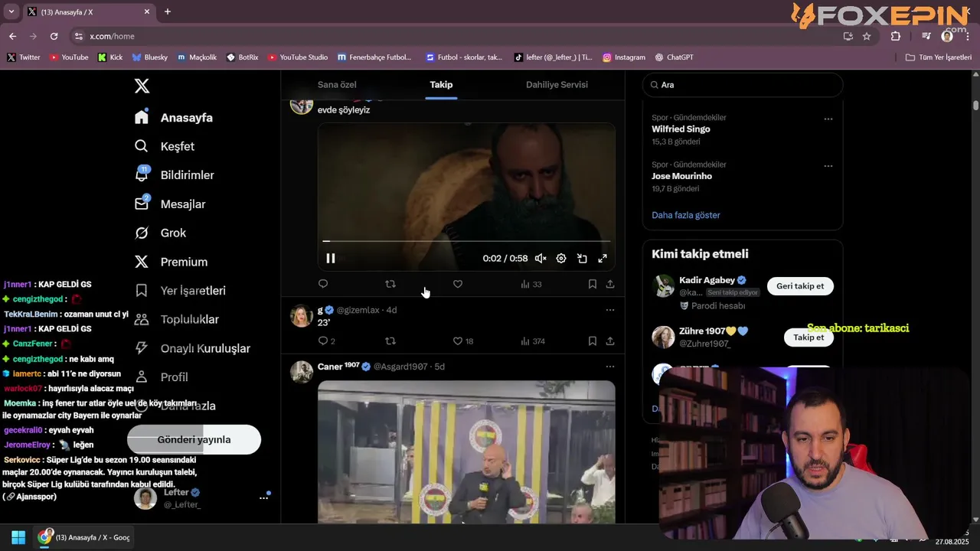Viewport: 980px width, 551px height.
Task: Click the X logo in sidebar
Action: coord(142,86)
